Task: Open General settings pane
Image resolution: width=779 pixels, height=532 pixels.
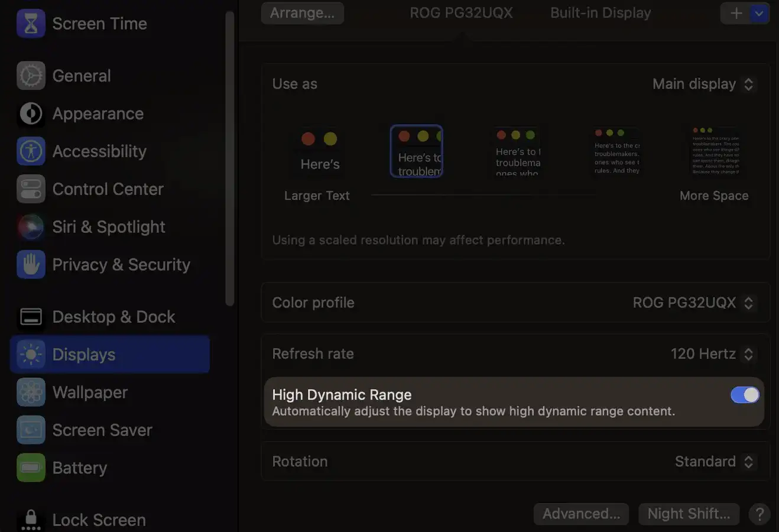Action: (x=110, y=76)
